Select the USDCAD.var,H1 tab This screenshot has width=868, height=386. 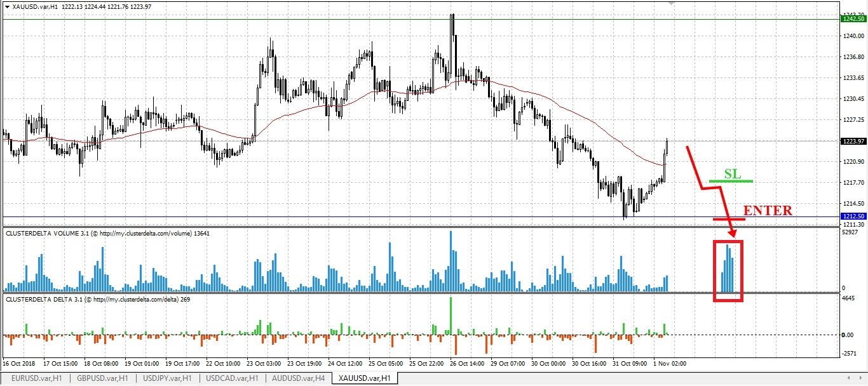tap(233, 378)
